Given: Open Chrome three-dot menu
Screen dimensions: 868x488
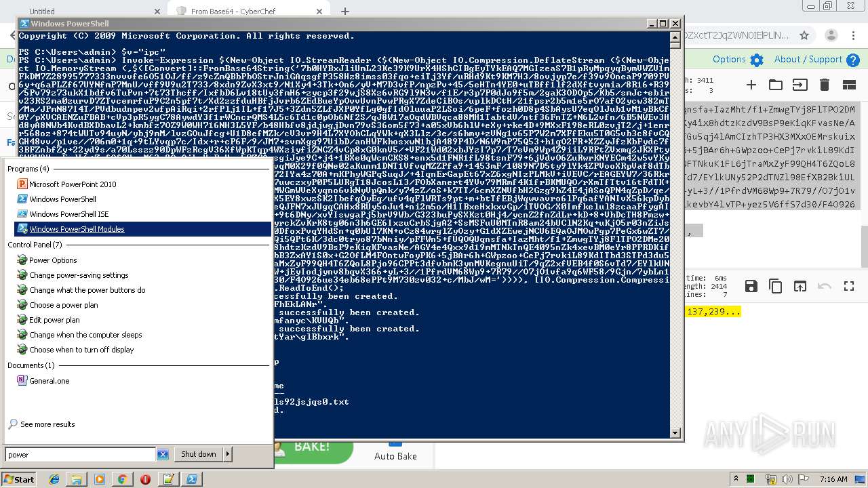Looking at the screenshot, I should click(x=854, y=35).
